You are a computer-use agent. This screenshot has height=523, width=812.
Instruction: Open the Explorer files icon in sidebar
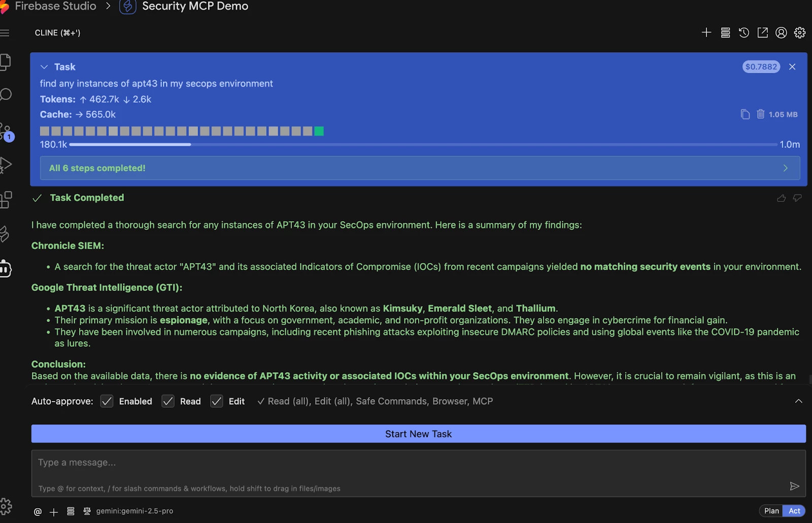[5, 62]
